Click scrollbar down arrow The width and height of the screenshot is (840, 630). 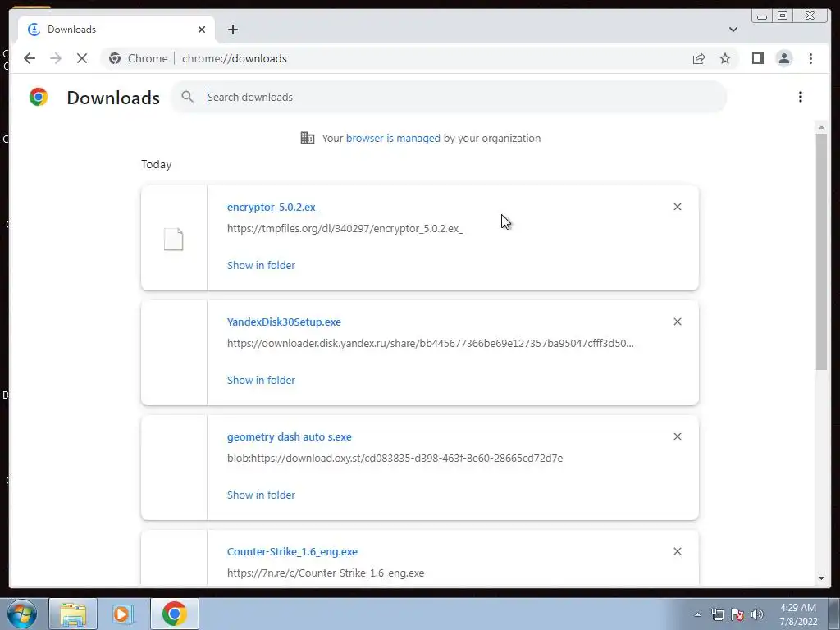(821, 578)
